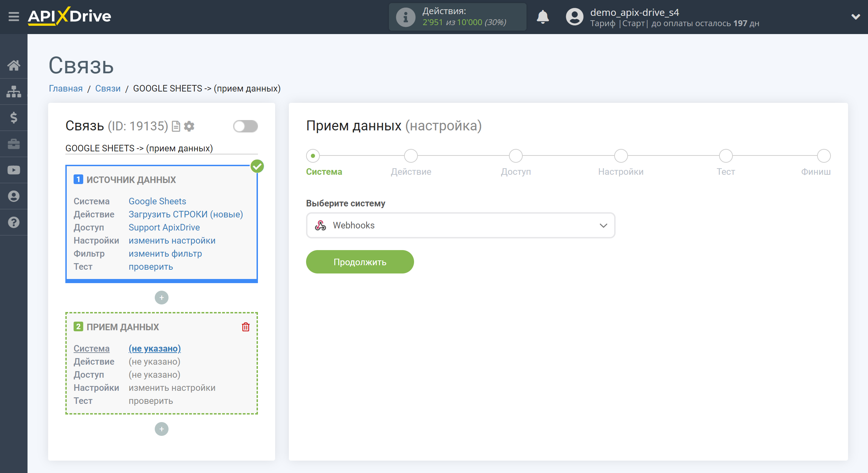Open the hamburger menu
Viewport: 868px width, 473px height.
point(14,17)
